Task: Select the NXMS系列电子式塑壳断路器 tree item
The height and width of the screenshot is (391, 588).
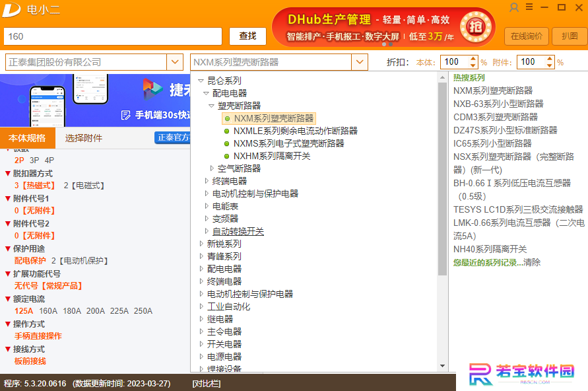Action: pyautogui.click(x=284, y=143)
